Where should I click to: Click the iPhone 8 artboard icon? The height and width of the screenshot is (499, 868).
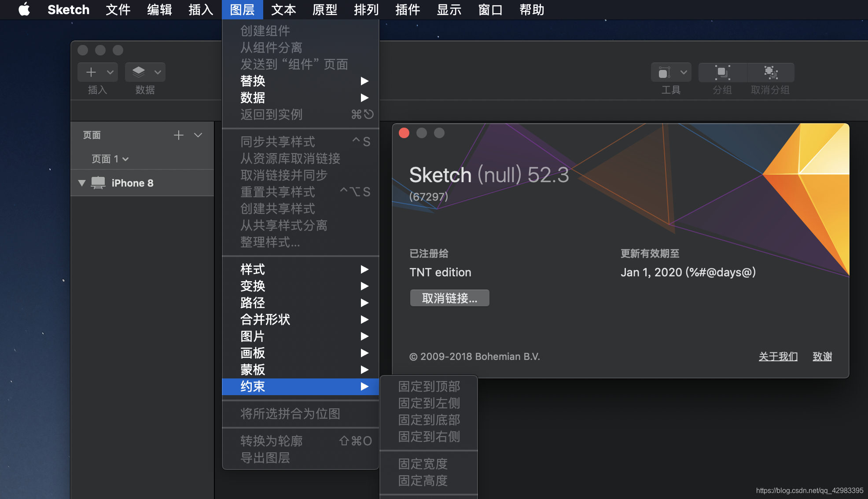[98, 183]
